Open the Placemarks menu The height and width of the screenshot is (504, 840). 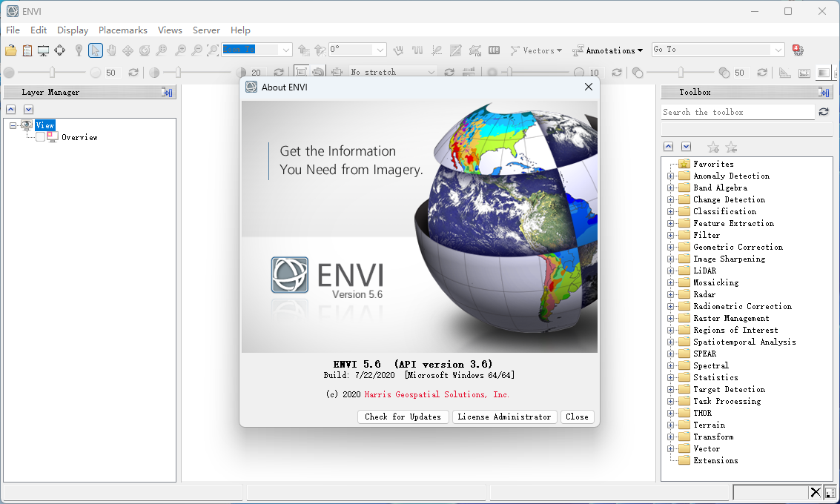coord(122,30)
